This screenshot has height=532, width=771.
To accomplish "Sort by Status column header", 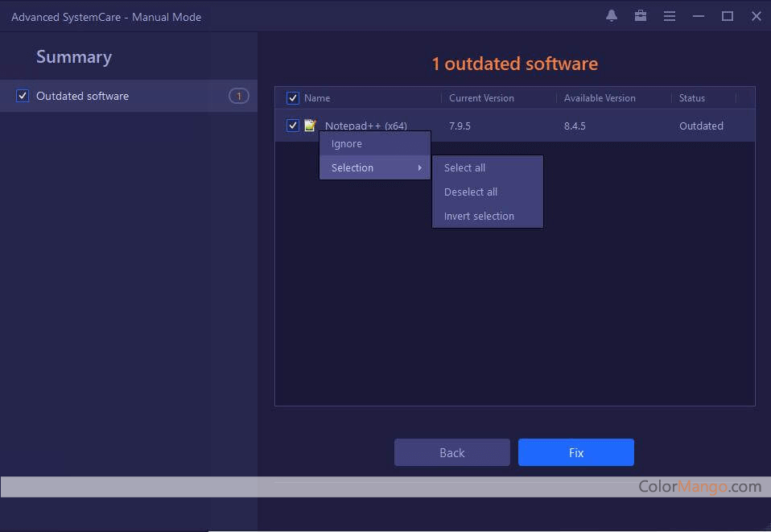I will [x=692, y=98].
